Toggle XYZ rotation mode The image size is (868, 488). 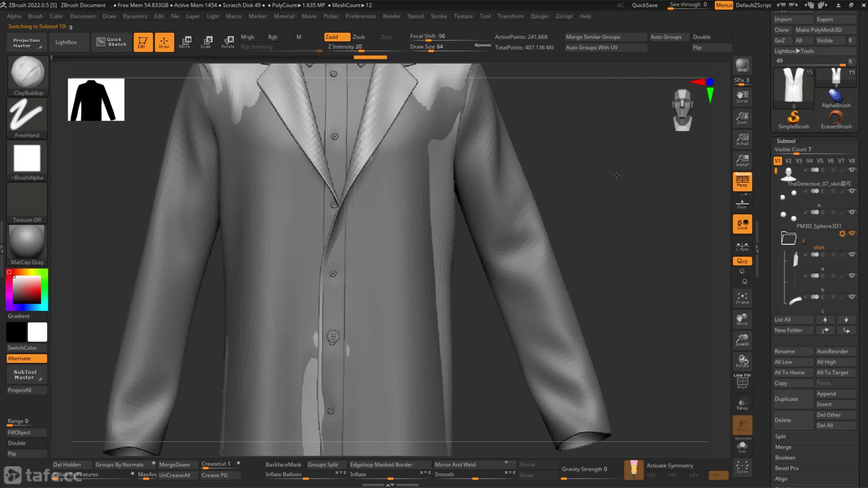(x=742, y=261)
